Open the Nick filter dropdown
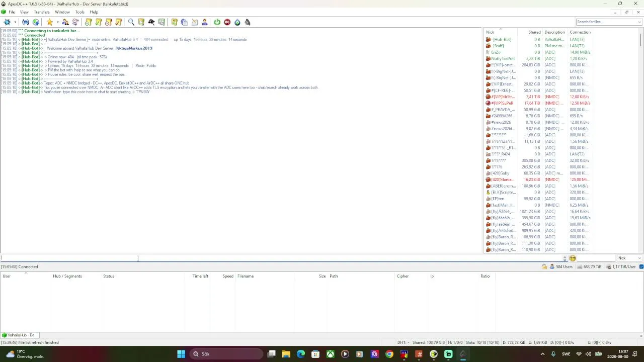644x362 pixels. 630,258
